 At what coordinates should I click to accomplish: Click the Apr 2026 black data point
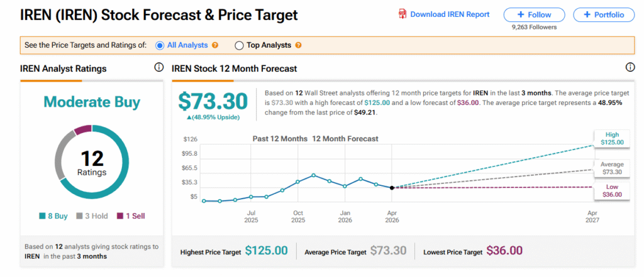392,188
